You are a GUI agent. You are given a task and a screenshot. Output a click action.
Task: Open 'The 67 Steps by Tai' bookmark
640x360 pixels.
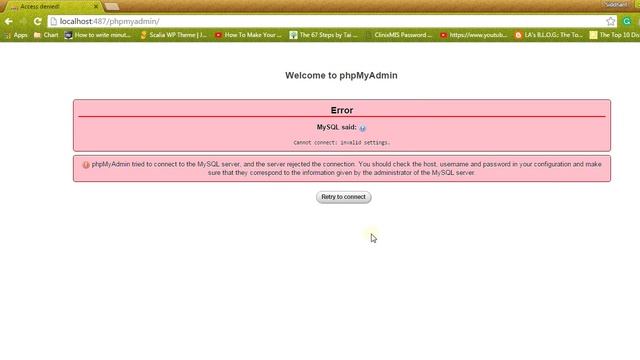tap(323, 35)
